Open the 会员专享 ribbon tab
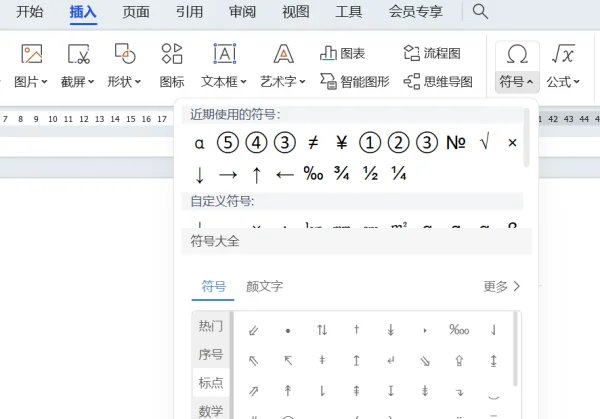Image resolution: width=600 pixels, height=419 pixels. click(x=416, y=12)
